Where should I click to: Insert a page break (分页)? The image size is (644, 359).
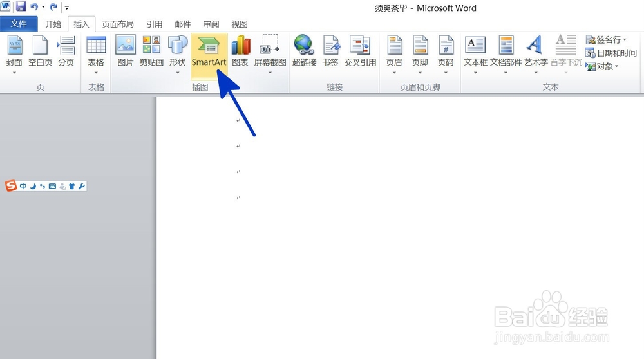[x=66, y=51]
